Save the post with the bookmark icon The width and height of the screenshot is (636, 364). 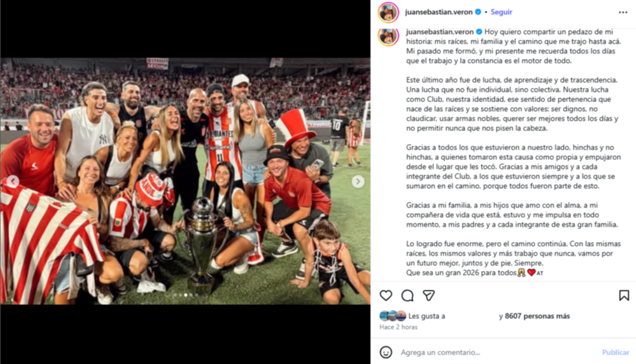(x=624, y=295)
